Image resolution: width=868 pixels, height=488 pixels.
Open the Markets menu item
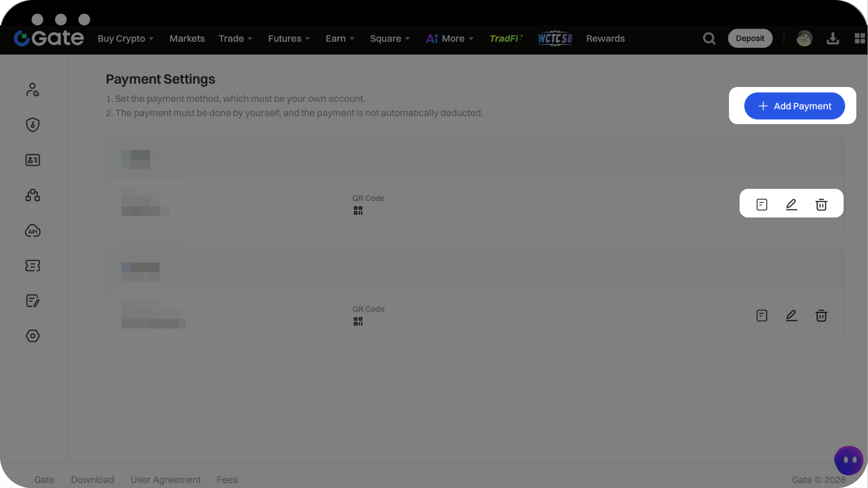click(187, 39)
